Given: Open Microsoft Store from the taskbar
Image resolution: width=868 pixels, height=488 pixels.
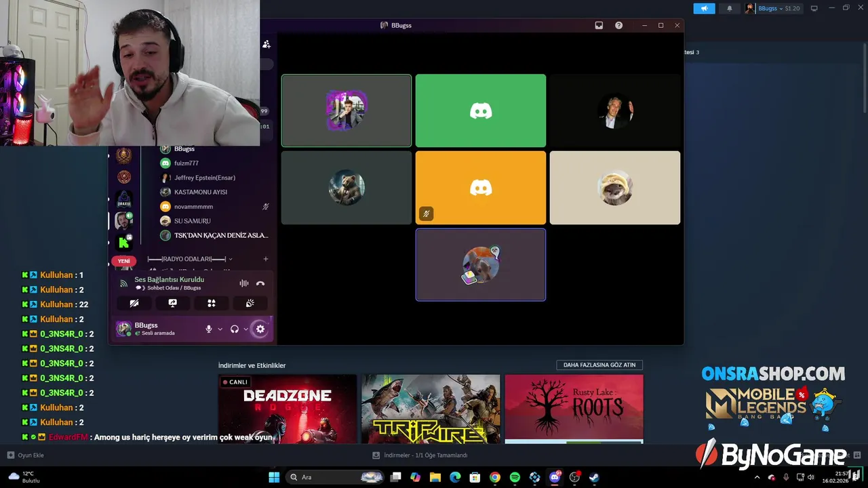Looking at the screenshot, I should [475, 477].
